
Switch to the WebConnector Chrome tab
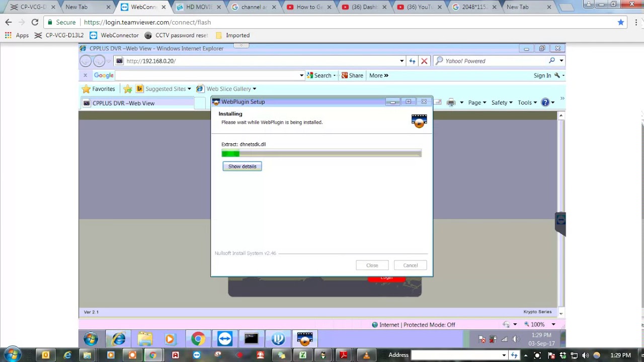pos(143,7)
